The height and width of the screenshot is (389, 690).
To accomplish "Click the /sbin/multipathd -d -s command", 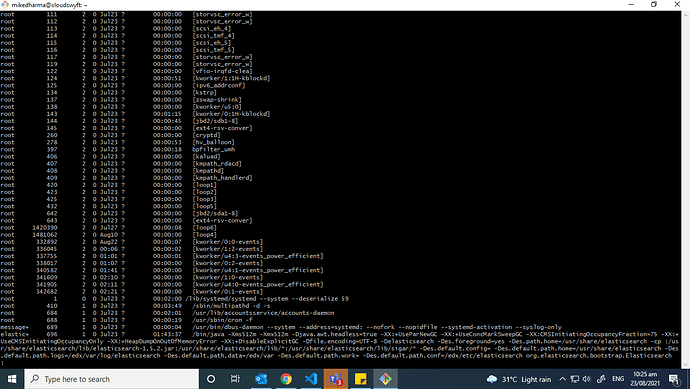I will 231,306.
